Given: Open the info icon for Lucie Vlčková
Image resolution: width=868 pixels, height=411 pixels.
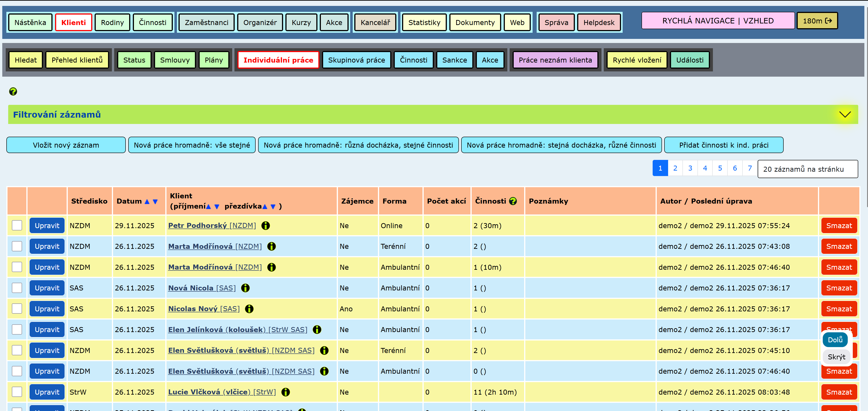Looking at the screenshot, I should (285, 392).
